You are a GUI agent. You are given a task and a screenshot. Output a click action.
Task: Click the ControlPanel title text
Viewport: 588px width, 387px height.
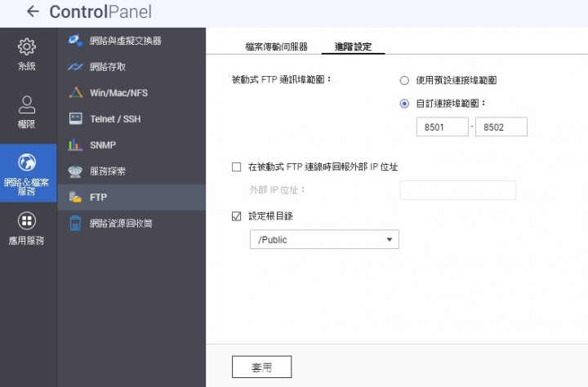click(100, 12)
